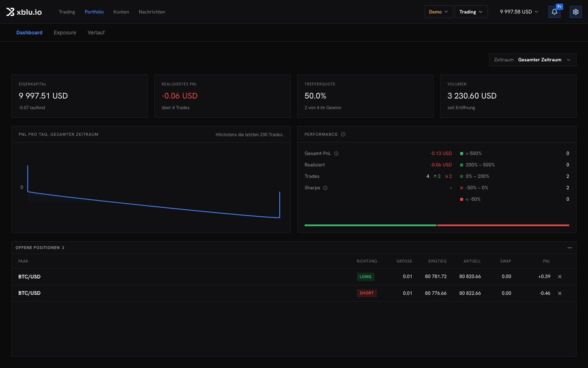The image size is (588, 368).
Task: Click entry price 80 781.72
Action: tap(436, 277)
